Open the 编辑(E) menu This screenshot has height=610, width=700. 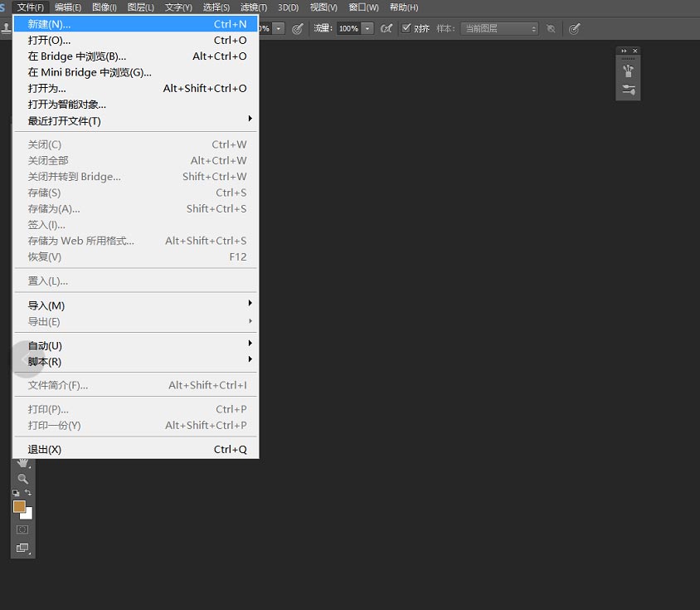[x=68, y=7]
